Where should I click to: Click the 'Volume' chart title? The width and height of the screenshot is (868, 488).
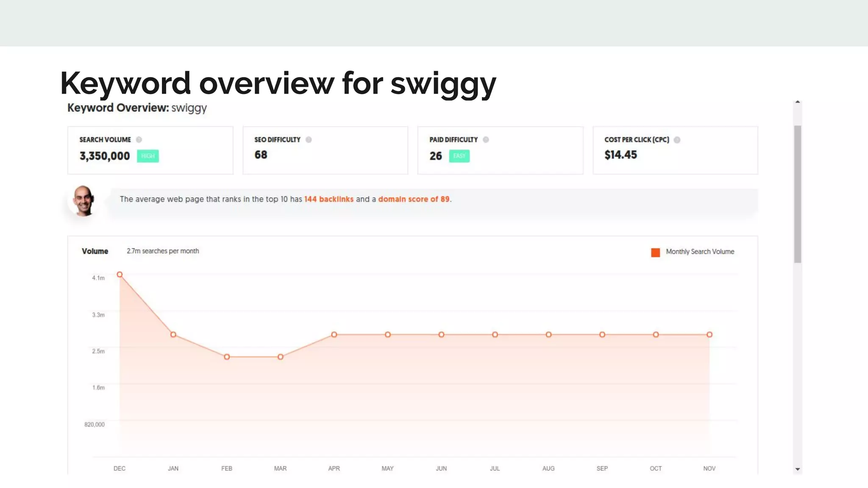pyautogui.click(x=95, y=251)
